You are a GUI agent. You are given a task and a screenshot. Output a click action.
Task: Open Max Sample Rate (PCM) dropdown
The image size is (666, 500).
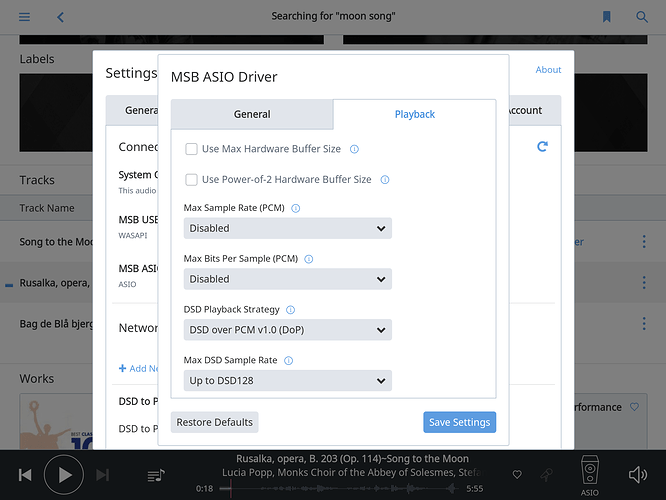coord(288,229)
